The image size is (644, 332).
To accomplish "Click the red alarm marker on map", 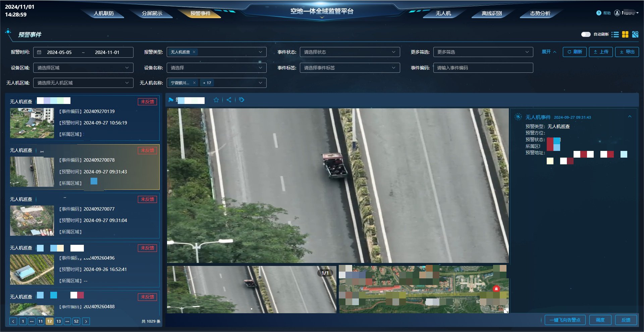I will [x=496, y=288].
